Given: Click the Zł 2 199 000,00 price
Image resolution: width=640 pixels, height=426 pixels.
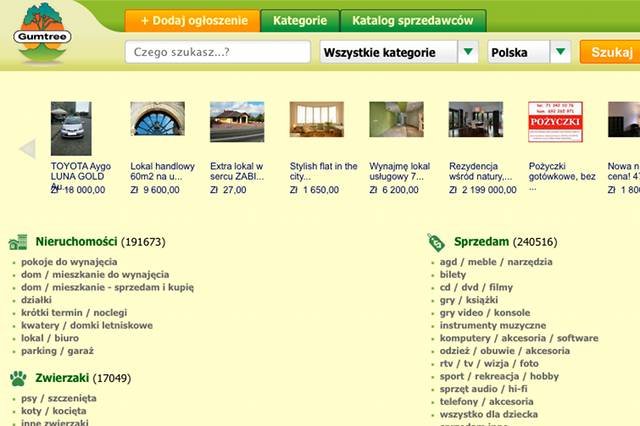Looking at the screenshot, I should pyautogui.click(x=483, y=190).
